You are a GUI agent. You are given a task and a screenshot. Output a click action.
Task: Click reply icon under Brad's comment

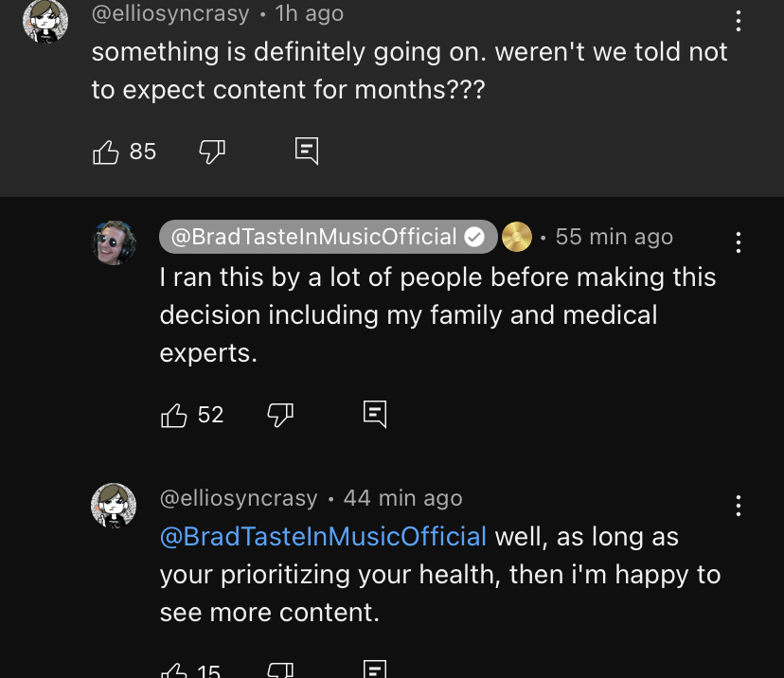click(x=375, y=415)
